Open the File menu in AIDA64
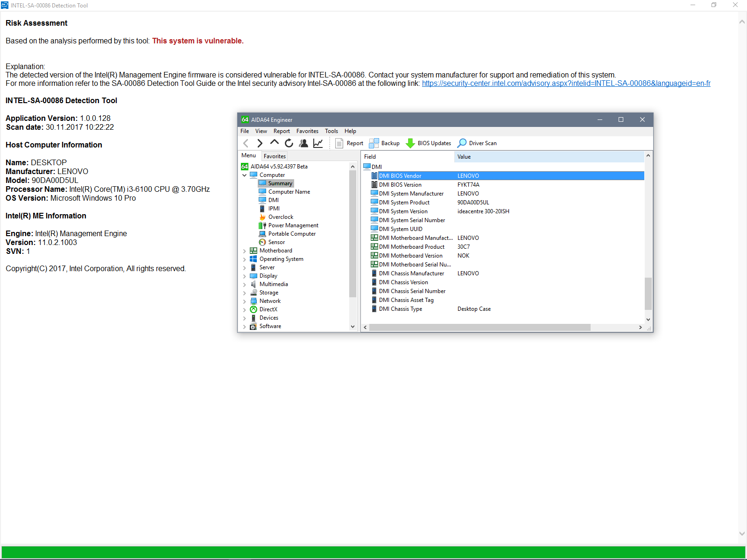 click(x=245, y=131)
